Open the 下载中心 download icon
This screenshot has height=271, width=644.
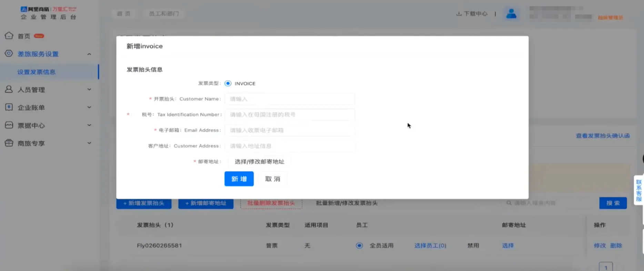tap(459, 14)
